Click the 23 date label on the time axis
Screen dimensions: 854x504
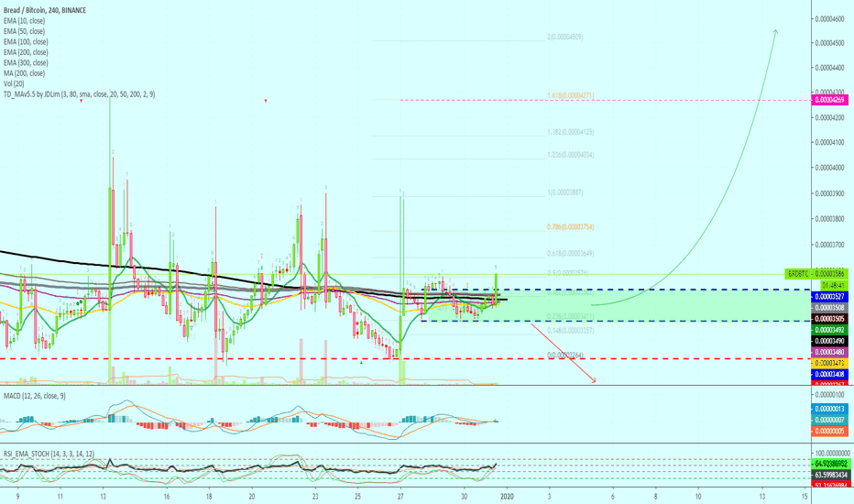(x=315, y=497)
